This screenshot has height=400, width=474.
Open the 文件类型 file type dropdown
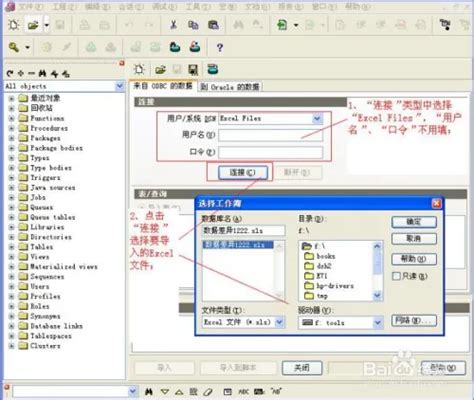pyautogui.click(x=279, y=322)
